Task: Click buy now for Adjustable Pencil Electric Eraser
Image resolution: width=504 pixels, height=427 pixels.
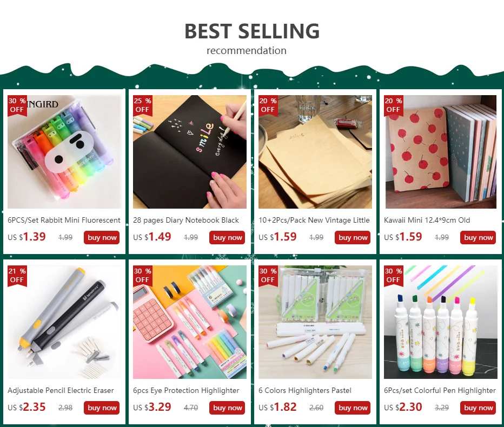Action: point(102,408)
